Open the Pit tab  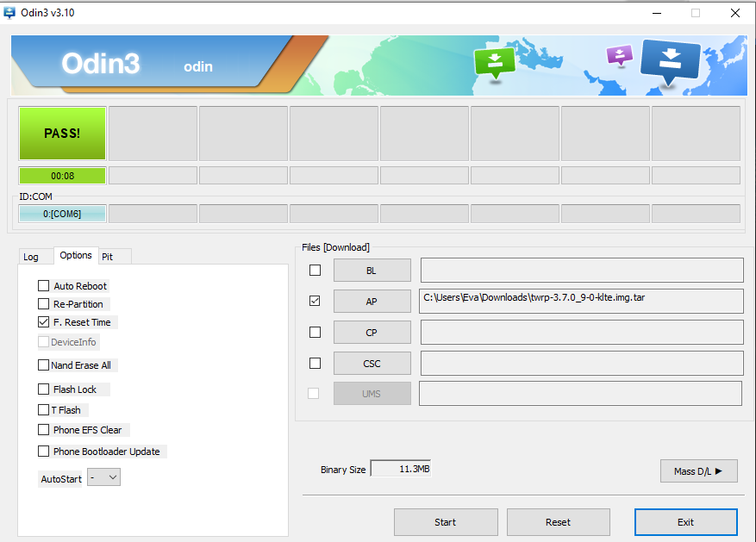tap(108, 257)
